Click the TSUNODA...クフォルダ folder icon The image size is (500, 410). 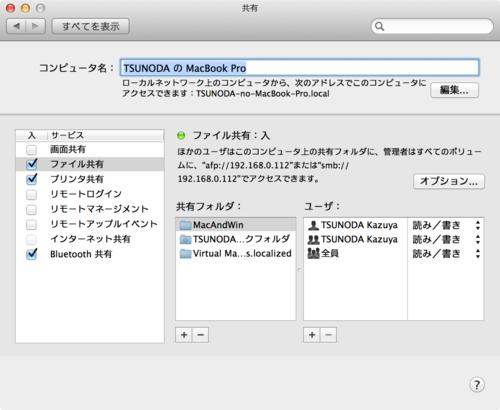[185, 239]
